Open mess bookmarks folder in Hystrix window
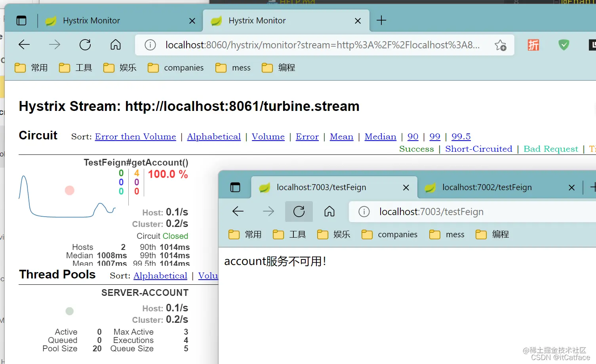The height and width of the screenshot is (364, 596). [233, 68]
